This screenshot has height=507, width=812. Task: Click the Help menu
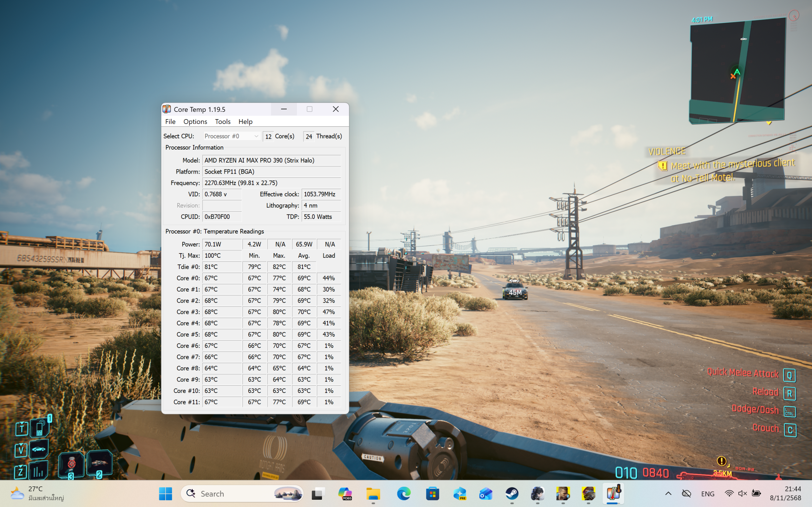(245, 121)
